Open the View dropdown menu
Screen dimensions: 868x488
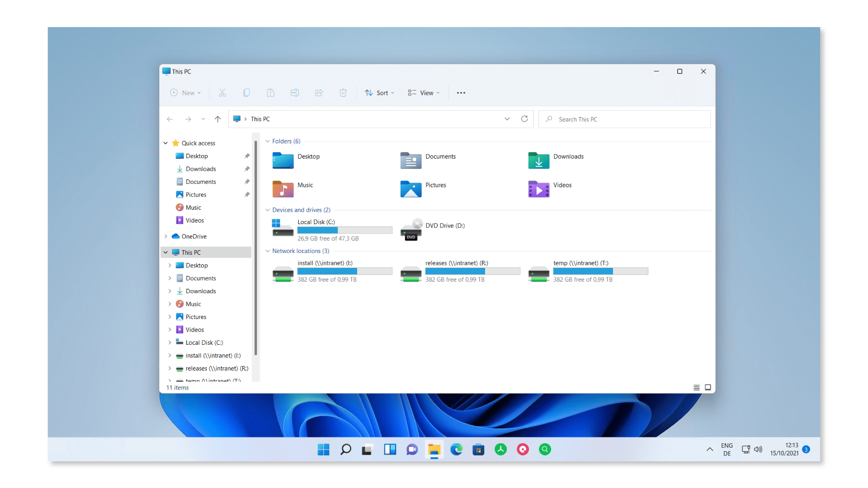click(424, 93)
